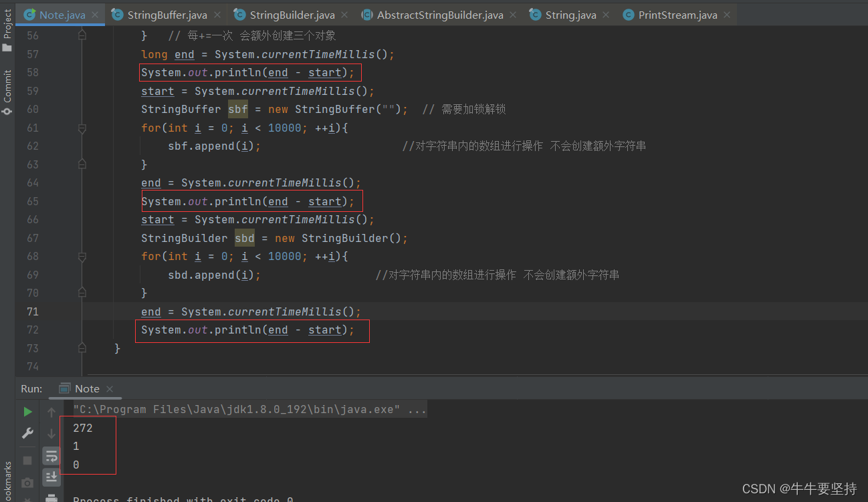The height and width of the screenshot is (502, 868).
Task: Open the Commit tool window
Action: coord(7,92)
